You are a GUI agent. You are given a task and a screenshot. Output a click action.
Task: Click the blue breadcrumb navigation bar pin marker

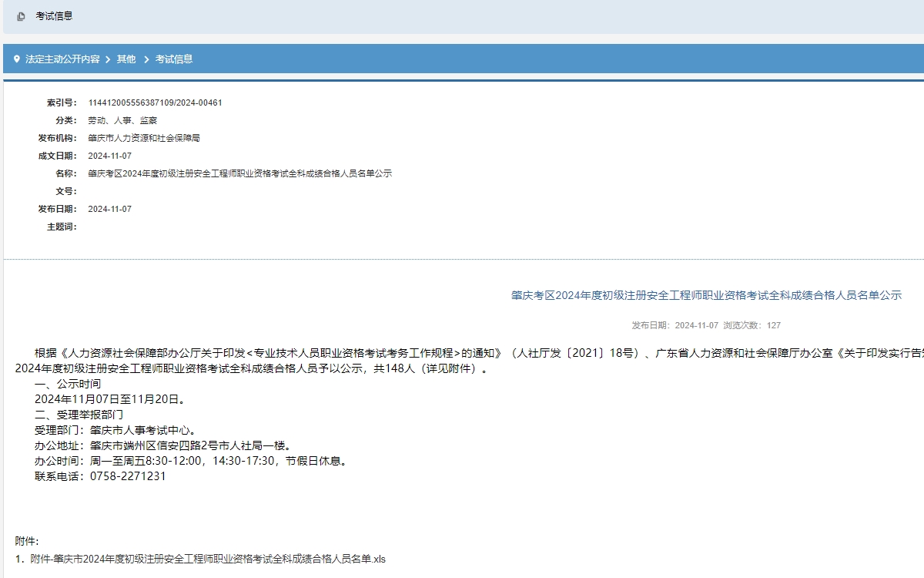coord(15,59)
